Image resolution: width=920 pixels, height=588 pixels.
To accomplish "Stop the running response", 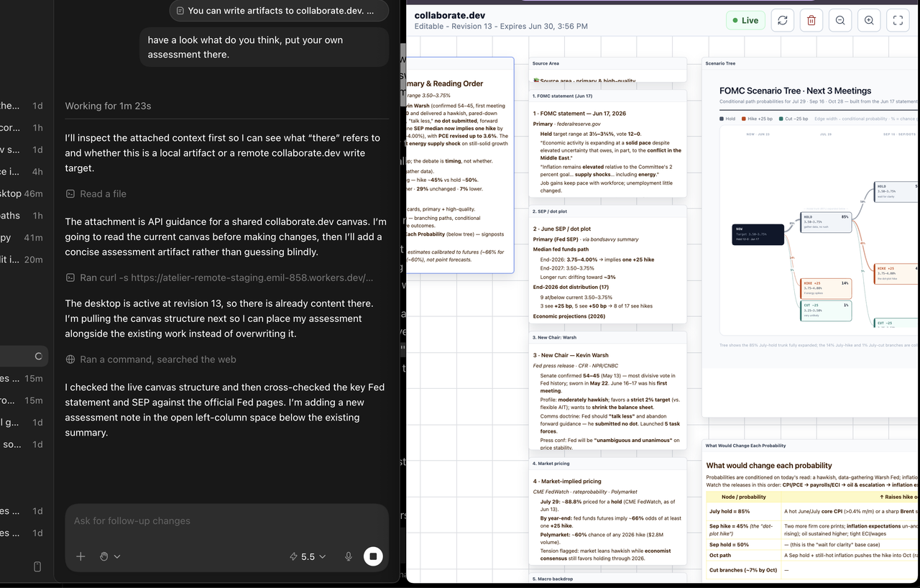I will [373, 556].
